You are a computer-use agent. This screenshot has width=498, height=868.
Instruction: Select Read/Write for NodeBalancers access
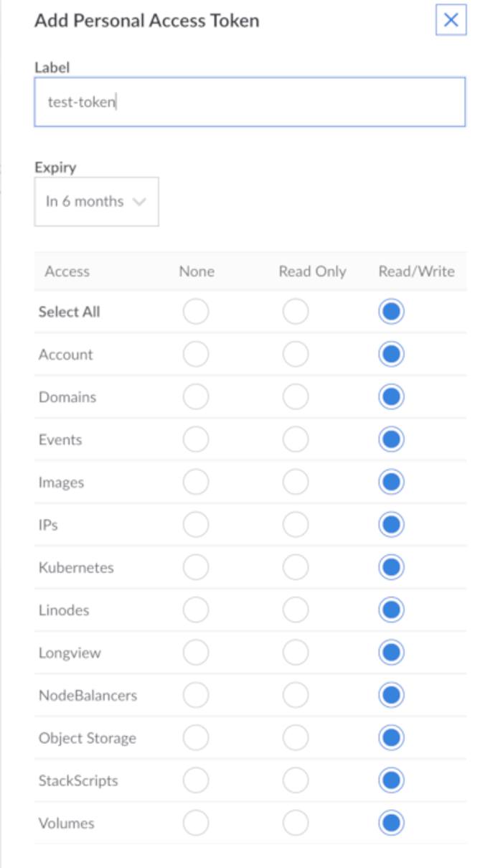(390, 694)
